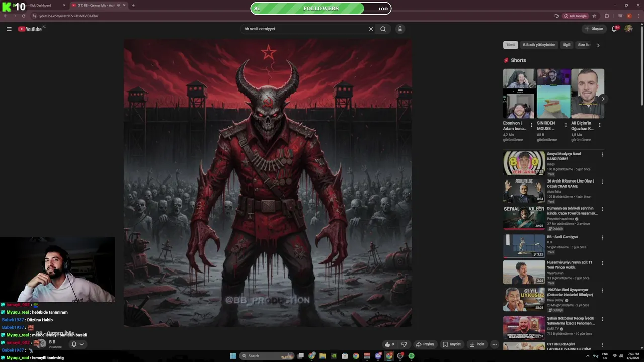Show hidden system tray icons
Viewport: 644px width, 362px height.
[588, 356]
